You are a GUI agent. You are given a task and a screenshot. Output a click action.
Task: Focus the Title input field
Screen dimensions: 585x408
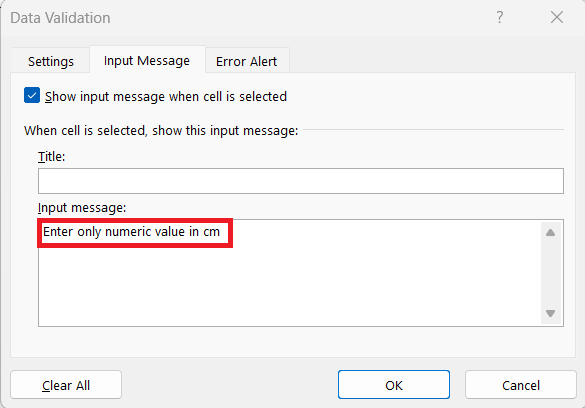coord(301,181)
